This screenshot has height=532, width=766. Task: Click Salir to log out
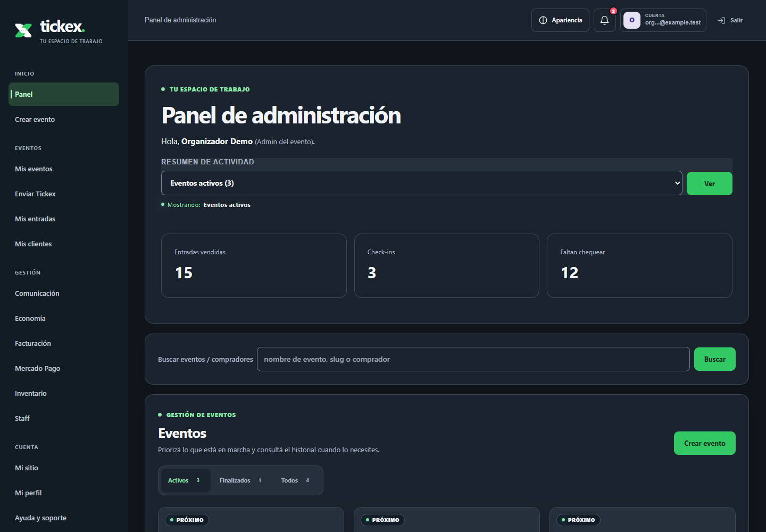click(x=730, y=20)
